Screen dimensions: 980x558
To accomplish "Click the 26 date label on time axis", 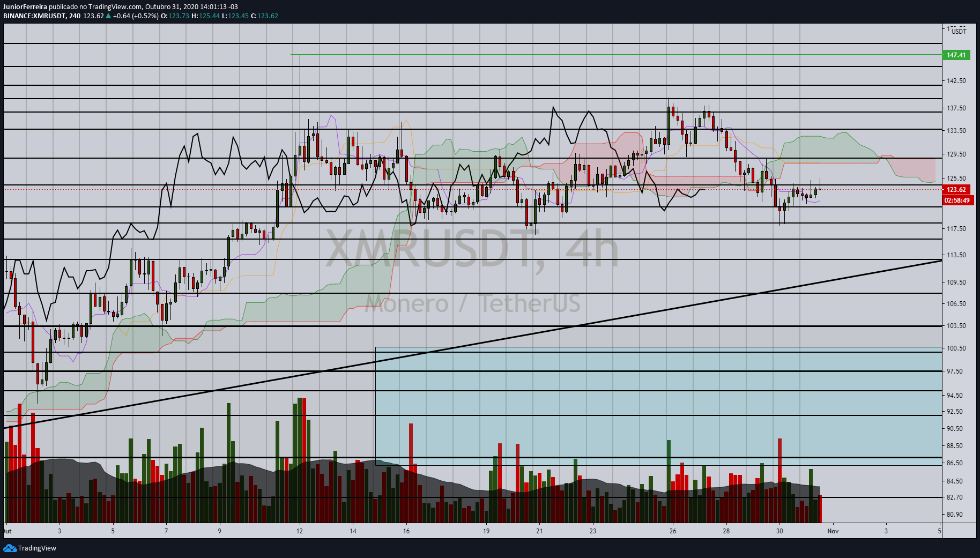I will (x=672, y=531).
